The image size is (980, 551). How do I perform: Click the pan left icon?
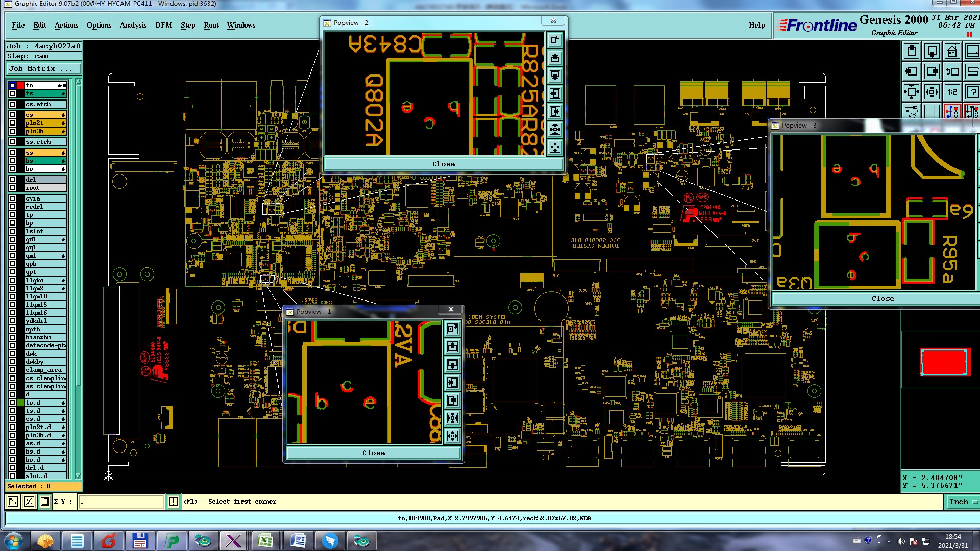912,71
